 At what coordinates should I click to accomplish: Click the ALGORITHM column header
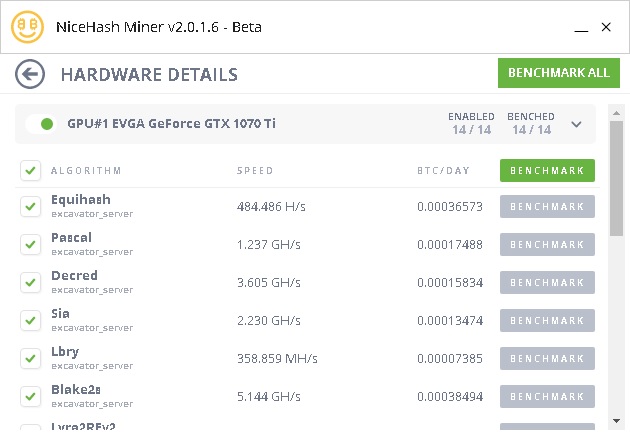pyautogui.click(x=86, y=171)
